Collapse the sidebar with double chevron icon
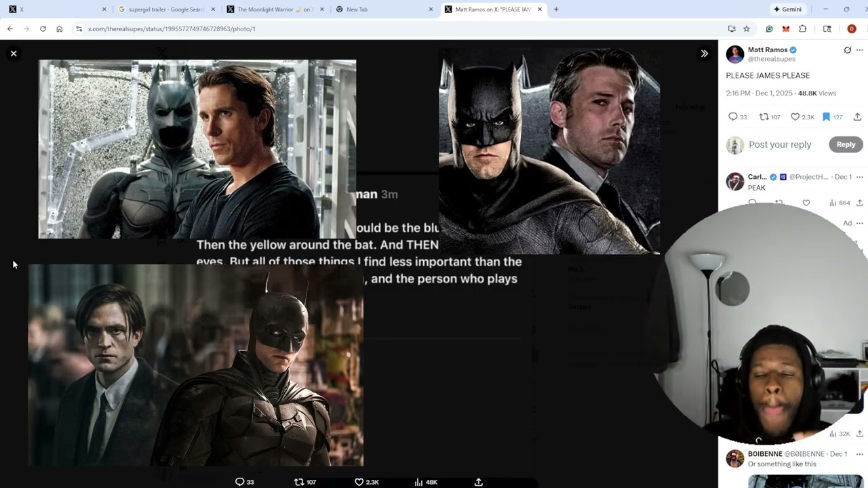The image size is (868, 488). point(704,54)
